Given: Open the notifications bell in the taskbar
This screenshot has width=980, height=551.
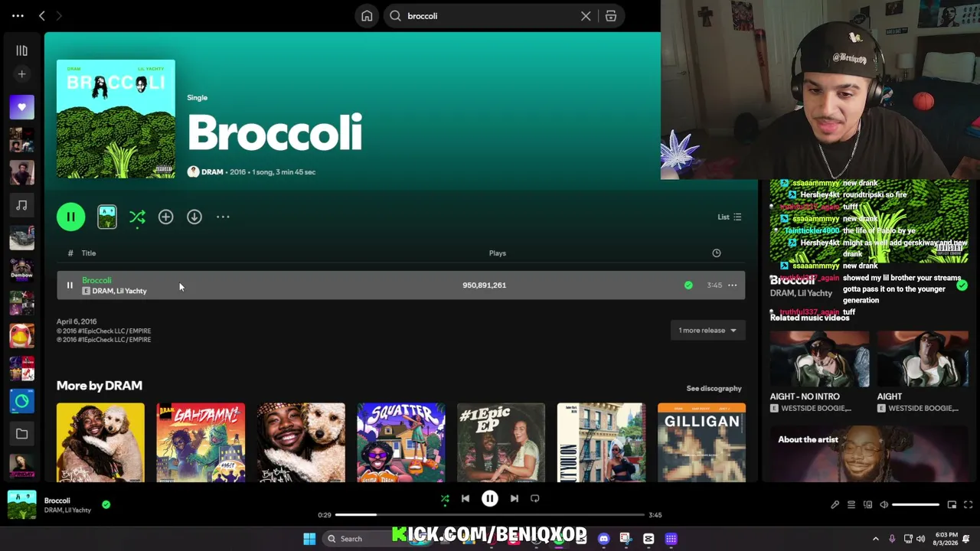Looking at the screenshot, I should pos(966,539).
